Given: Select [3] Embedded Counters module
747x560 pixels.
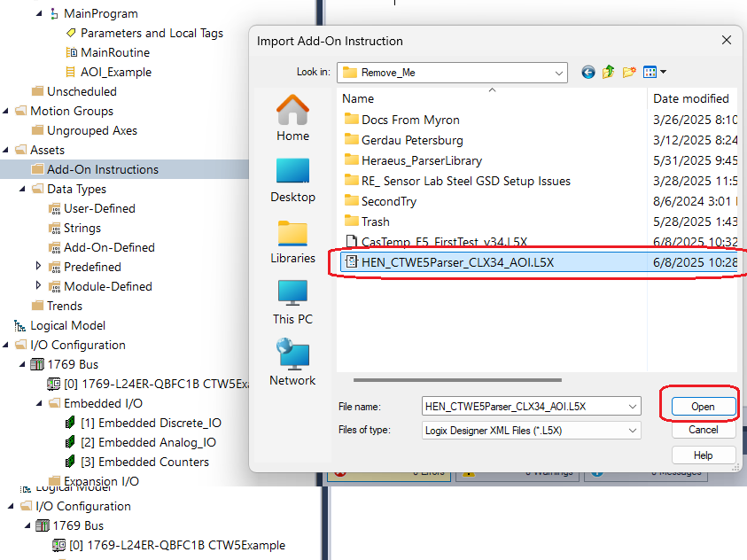Looking at the screenshot, I should [137, 462].
